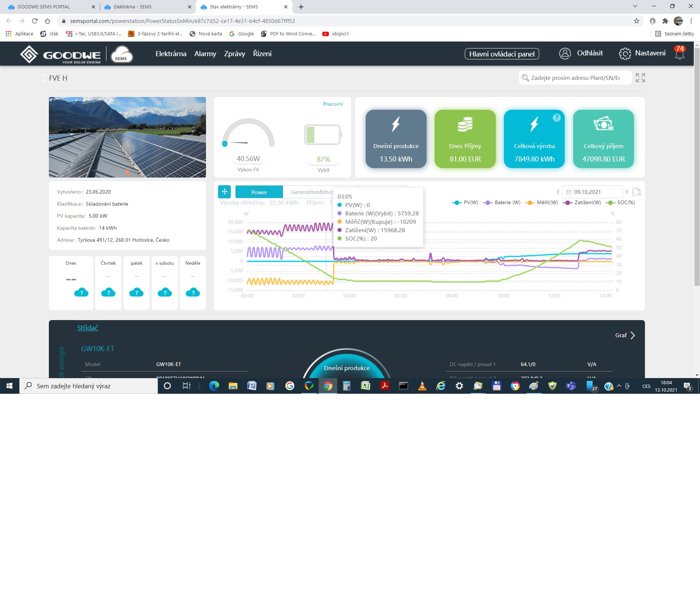Click Hlavní ovládací panel button
This screenshot has height=595, width=700.
(x=502, y=54)
